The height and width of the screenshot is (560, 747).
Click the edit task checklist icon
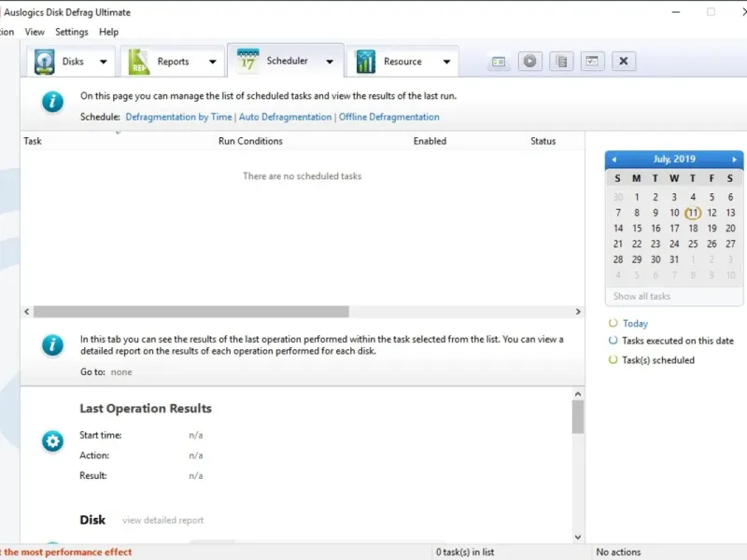coord(593,61)
